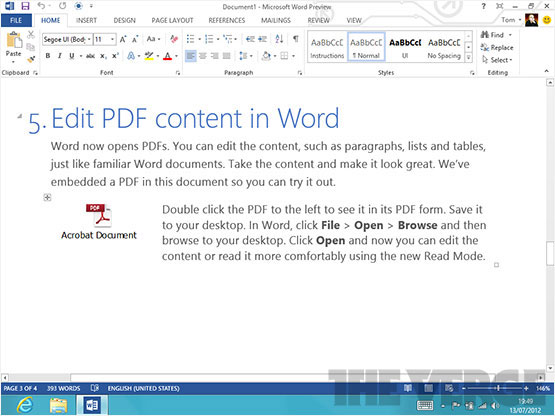555x416 pixels.
Task: Switch to the PAGE LAYOUT tab
Action: coord(172,20)
